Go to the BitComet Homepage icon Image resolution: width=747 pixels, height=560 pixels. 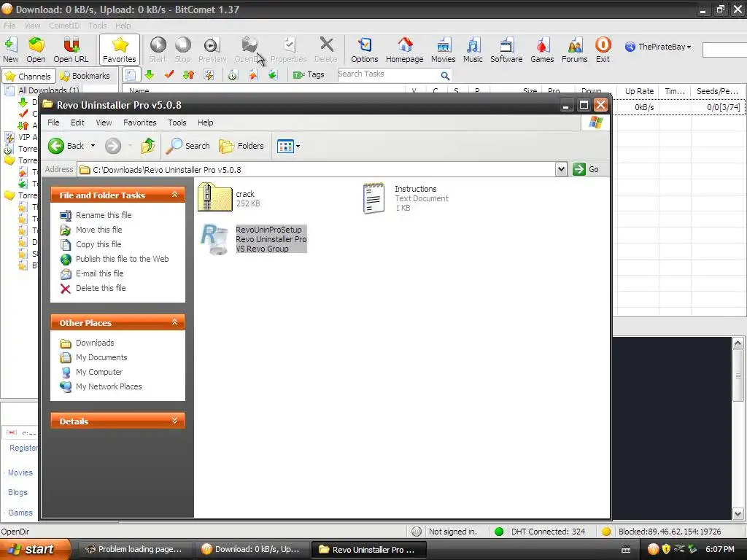tap(404, 50)
